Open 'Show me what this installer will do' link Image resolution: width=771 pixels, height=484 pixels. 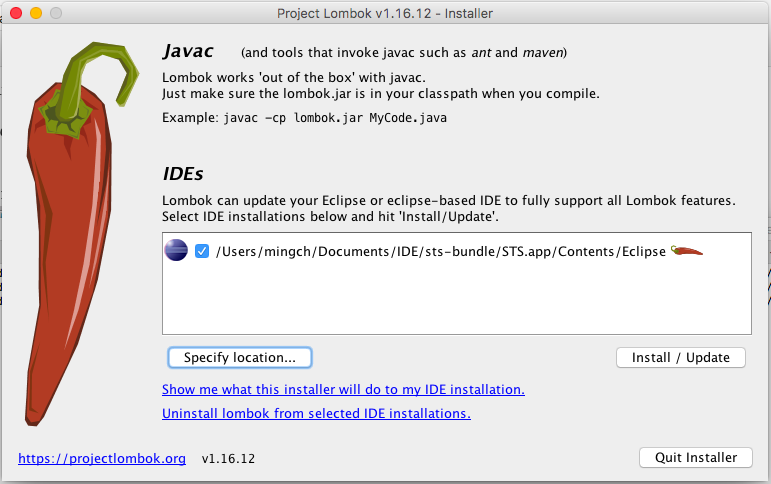click(x=343, y=389)
